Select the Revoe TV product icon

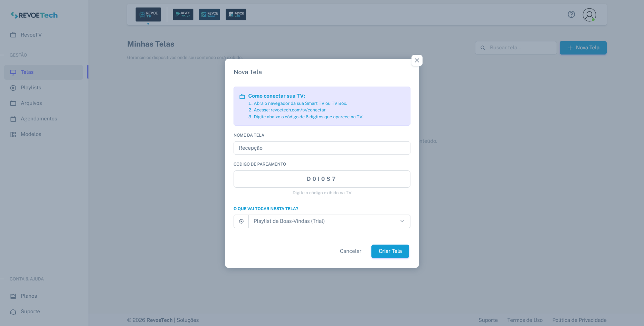(x=148, y=14)
